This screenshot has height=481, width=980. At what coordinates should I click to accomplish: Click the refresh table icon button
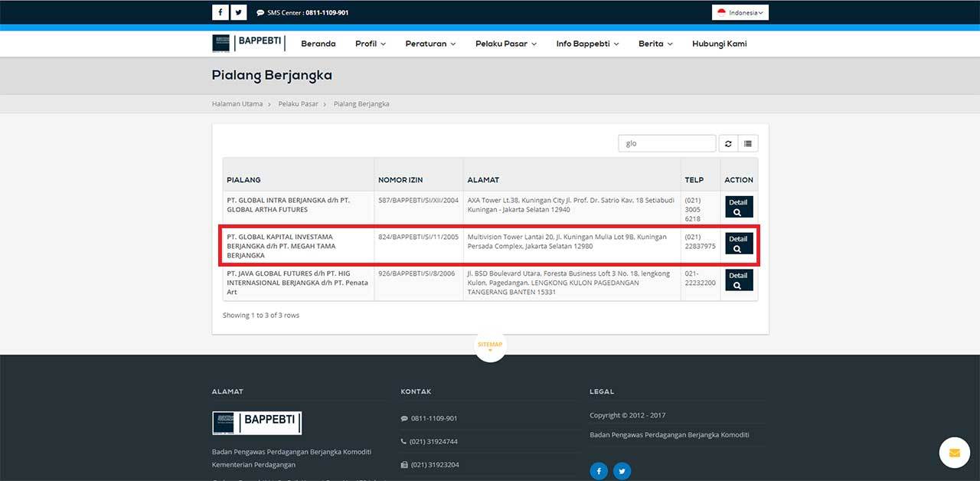tap(728, 143)
